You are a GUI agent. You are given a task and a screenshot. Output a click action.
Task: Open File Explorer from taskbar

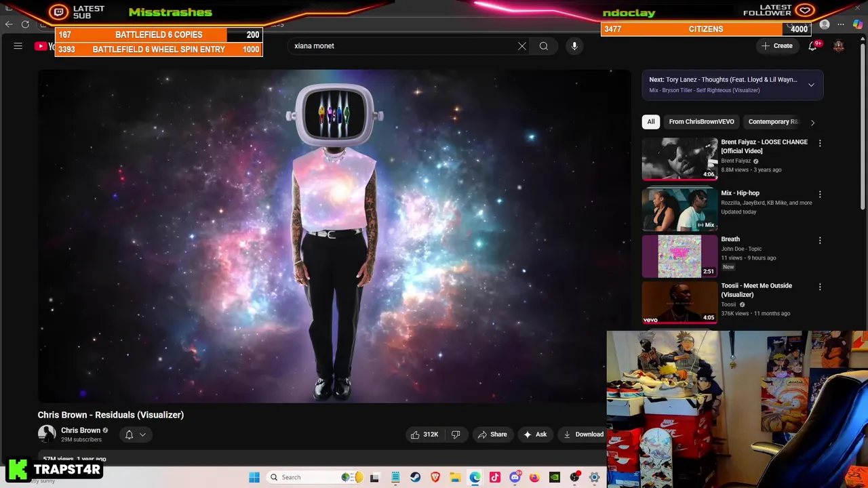[455, 477]
